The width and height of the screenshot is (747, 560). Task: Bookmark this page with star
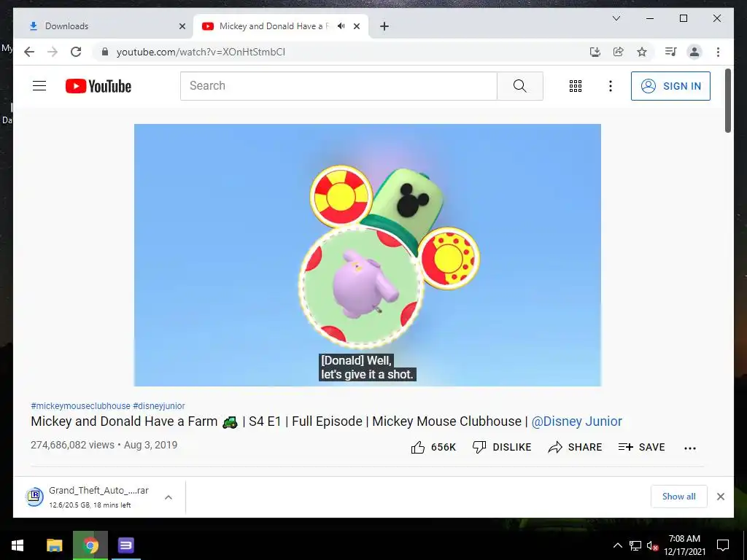642,52
